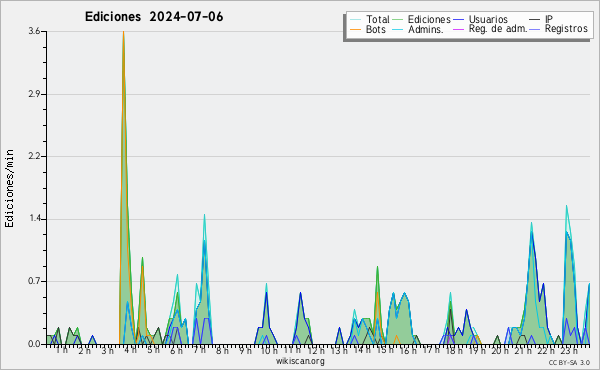Click the '7 h' x-axis tick label

(199, 350)
